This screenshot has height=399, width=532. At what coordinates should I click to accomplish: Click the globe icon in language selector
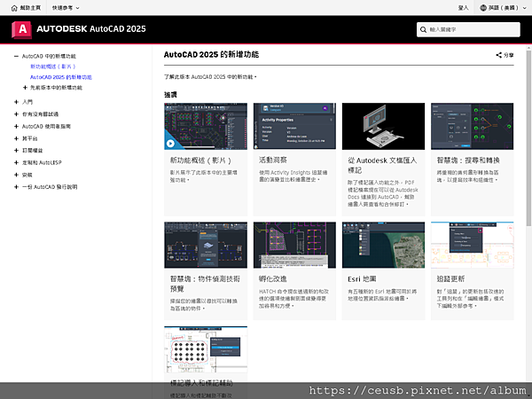click(483, 8)
